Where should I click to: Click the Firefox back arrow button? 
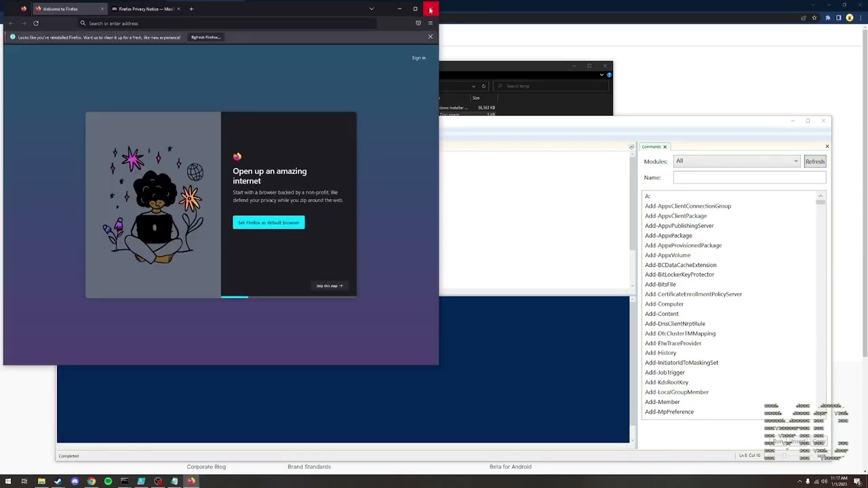pos(11,23)
